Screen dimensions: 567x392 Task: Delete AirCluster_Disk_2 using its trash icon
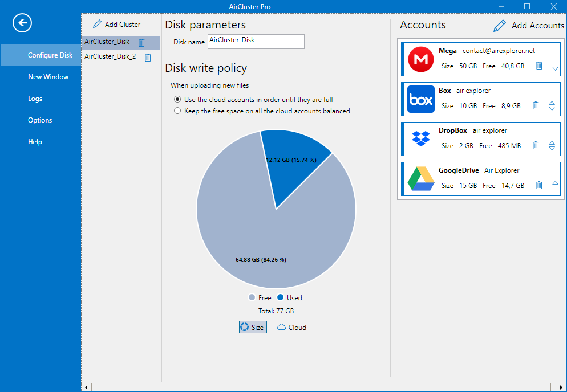148,58
